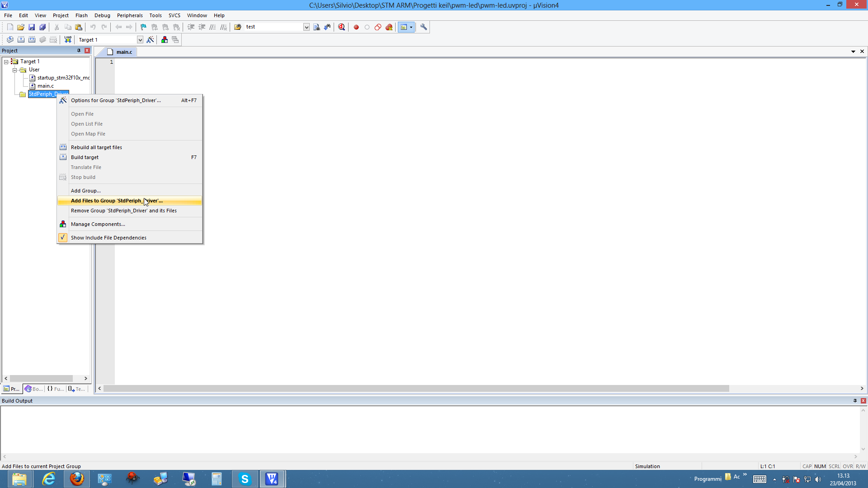Collapse the User group tree node
The height and width of the screenshot is (488, 868).
point(14,70)
